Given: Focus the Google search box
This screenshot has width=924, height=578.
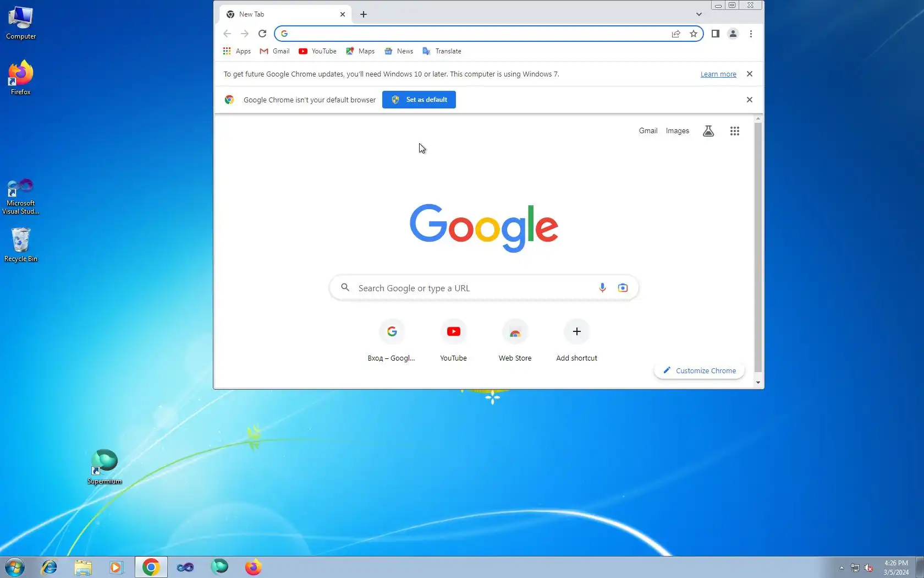Looking at the screenshot, I should point(484,288).
